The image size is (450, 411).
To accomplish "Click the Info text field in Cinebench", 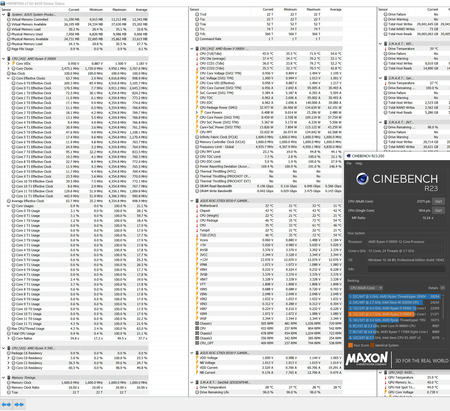I will 406,269.
